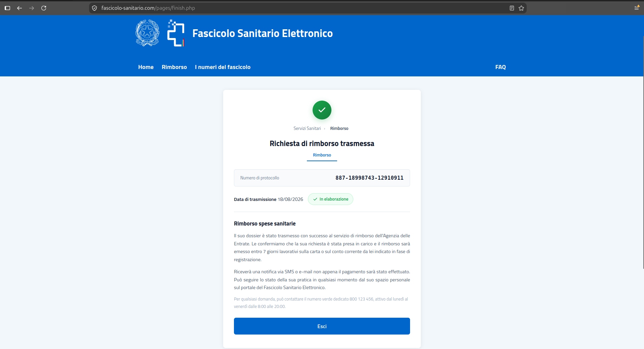
Task: Click the Rimborso spese sanitarie heading
Action: [265, 223]
